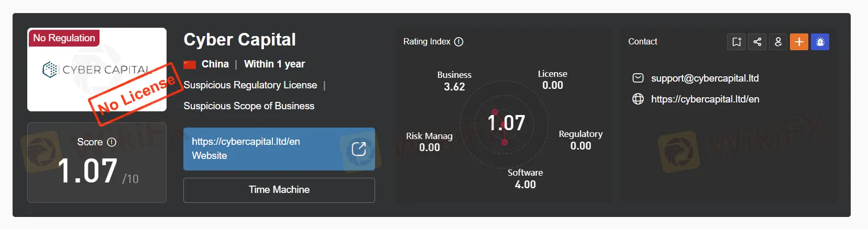Share this broker via share icon
The image size is (868, 229).
[757, 42]
